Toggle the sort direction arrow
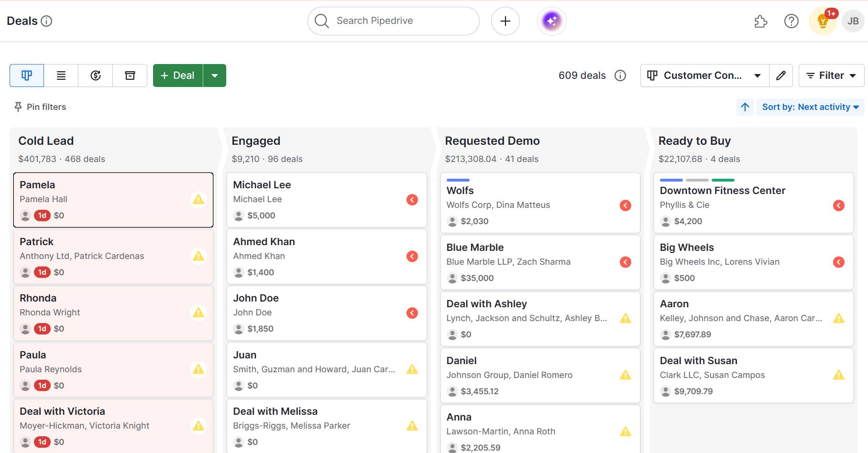Viewport: 868px width, 453px height. 745,107
